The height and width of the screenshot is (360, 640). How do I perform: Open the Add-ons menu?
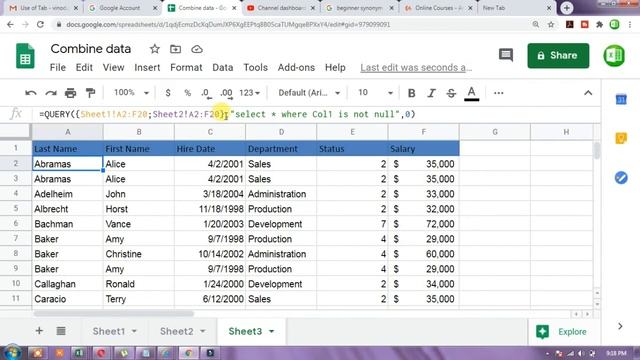click(296, 68)
